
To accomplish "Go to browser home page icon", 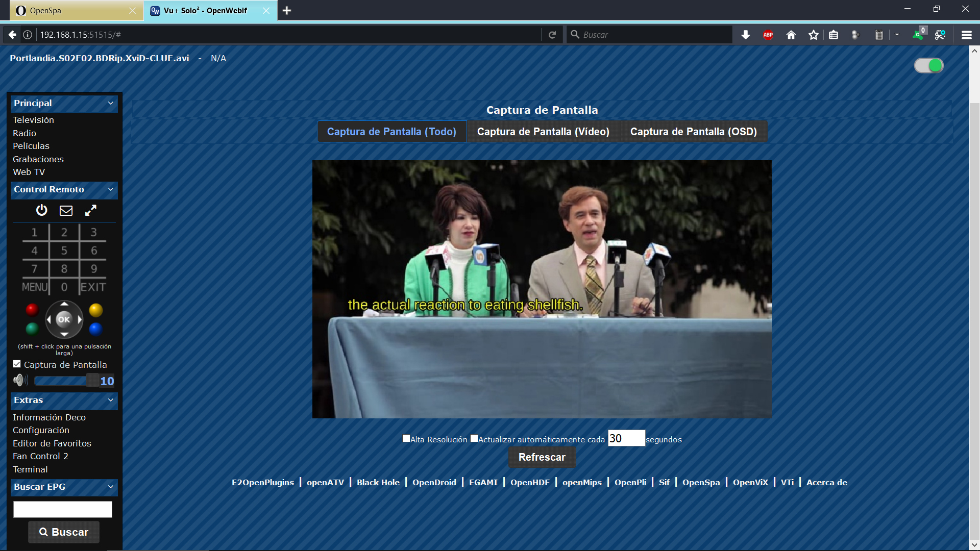I will coord(791,35).
